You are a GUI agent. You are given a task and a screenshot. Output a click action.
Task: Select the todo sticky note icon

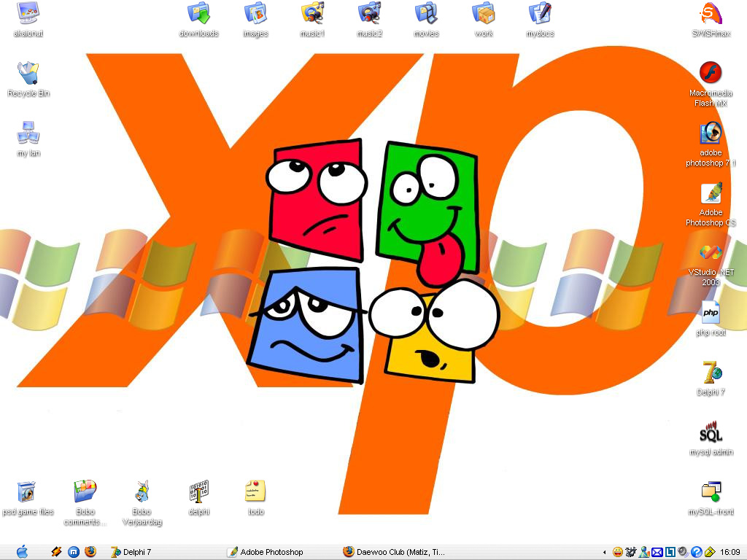pyautogui.click(x=256, y=491)
